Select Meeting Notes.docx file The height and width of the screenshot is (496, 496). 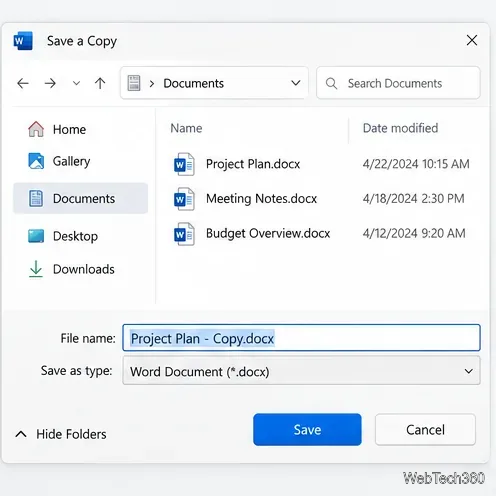click(x=261, y=199)
